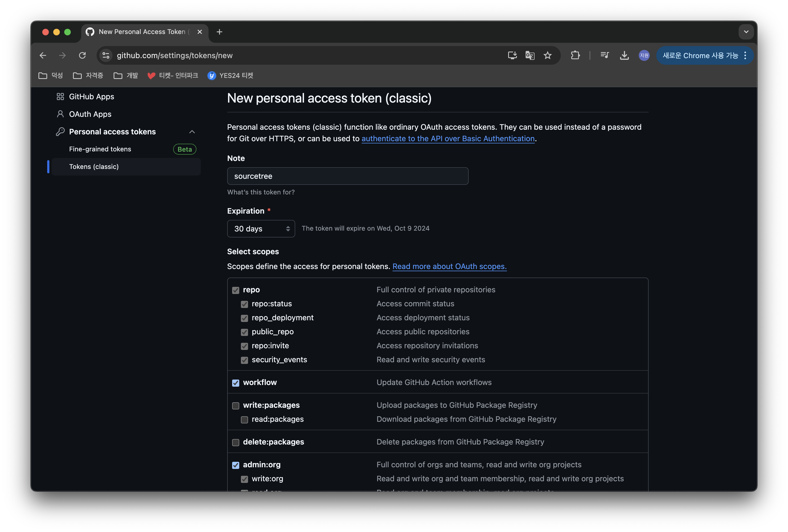Click the bookmark star icon

[547, 55]
